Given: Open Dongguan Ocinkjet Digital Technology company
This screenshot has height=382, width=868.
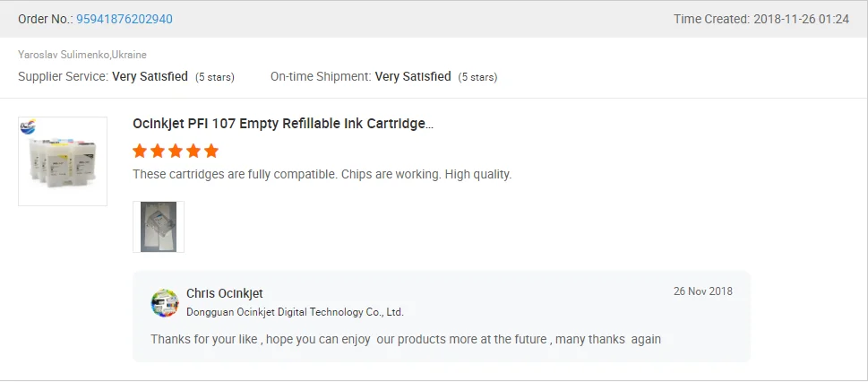Looking at the screenshot, I should point(295,312).
